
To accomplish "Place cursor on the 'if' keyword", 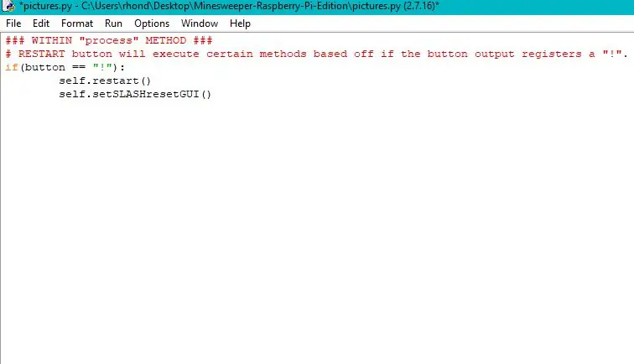I will click(12, 67).
